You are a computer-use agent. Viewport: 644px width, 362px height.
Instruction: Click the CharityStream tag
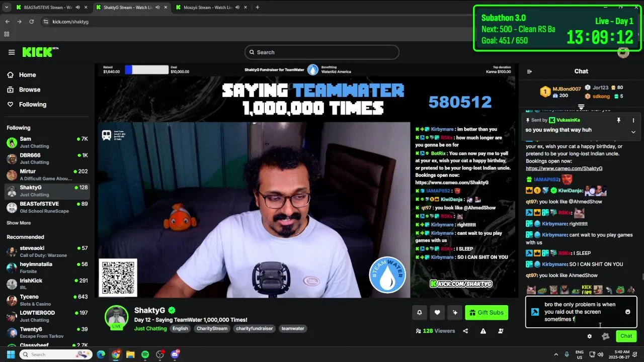[212, 328]
